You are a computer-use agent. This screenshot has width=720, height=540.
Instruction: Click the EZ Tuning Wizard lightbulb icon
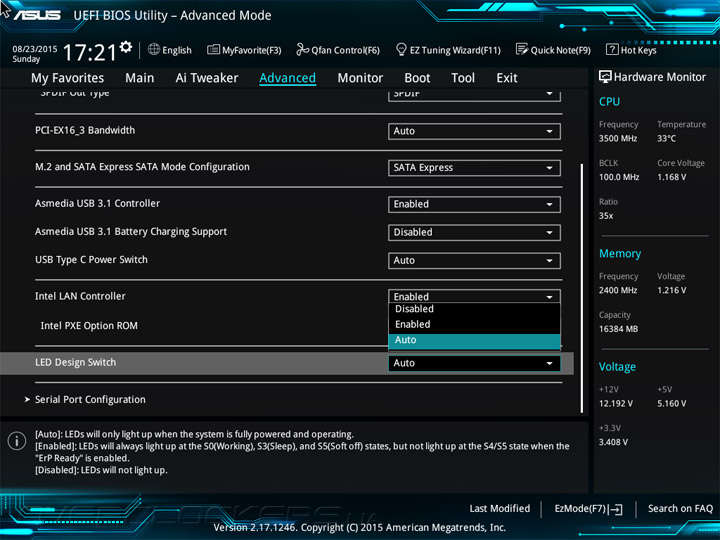coord(401,49)
